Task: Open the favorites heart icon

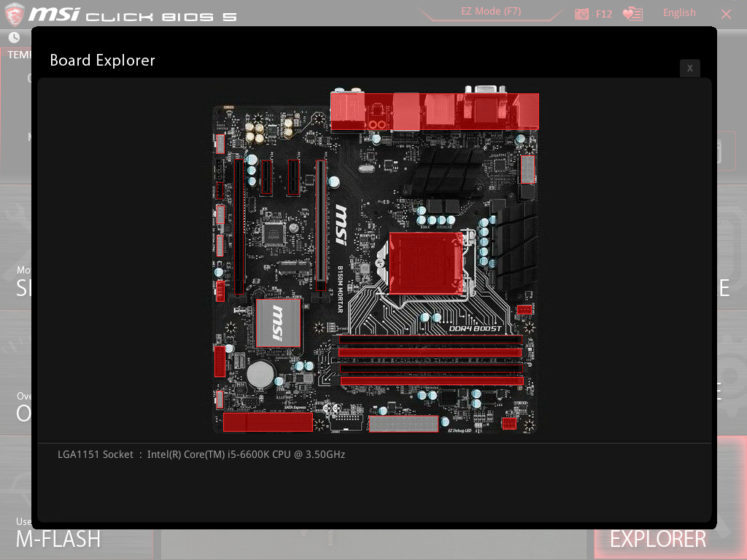Action: (632, 14)
